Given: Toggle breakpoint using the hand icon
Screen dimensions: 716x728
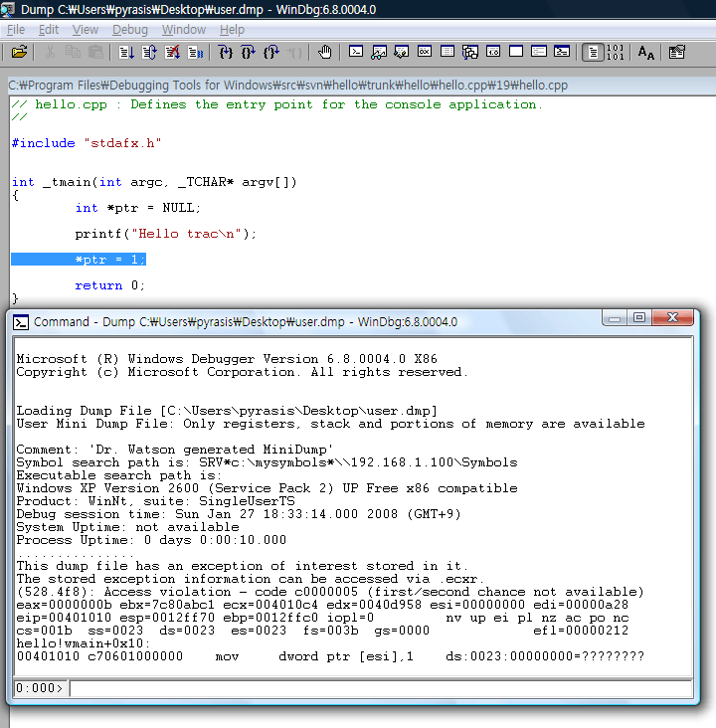Looking at the screenshot, I should 324,52.
